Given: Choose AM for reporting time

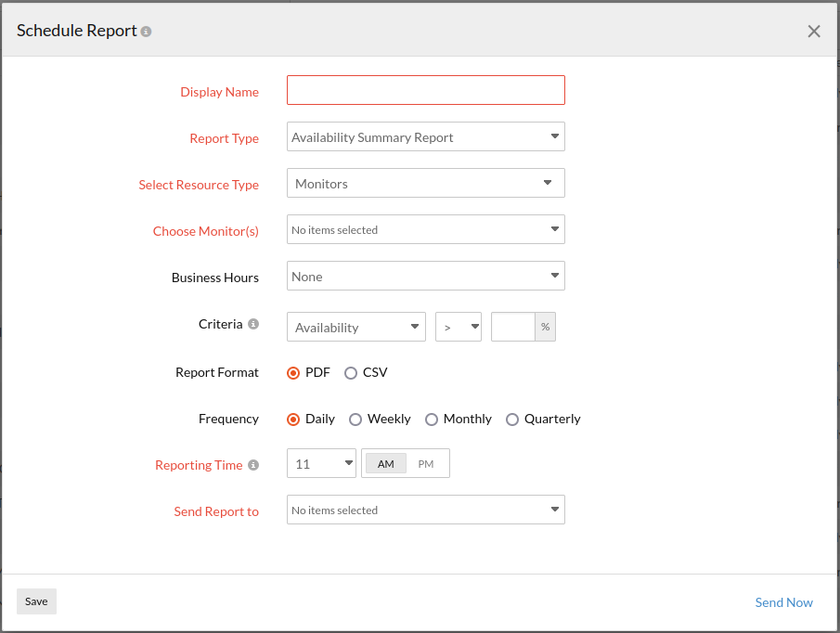Looking at the screenshot, I should [x=386, y=464].
